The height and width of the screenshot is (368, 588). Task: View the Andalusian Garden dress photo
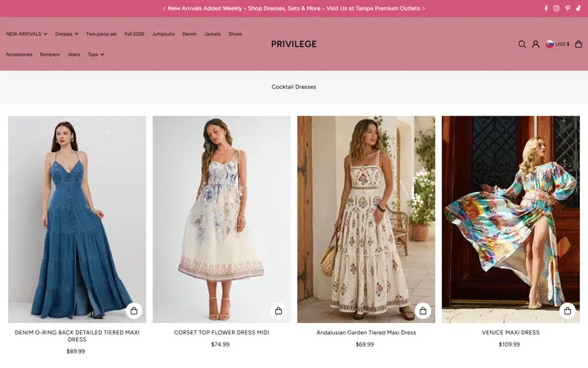[x=367, y=219]
